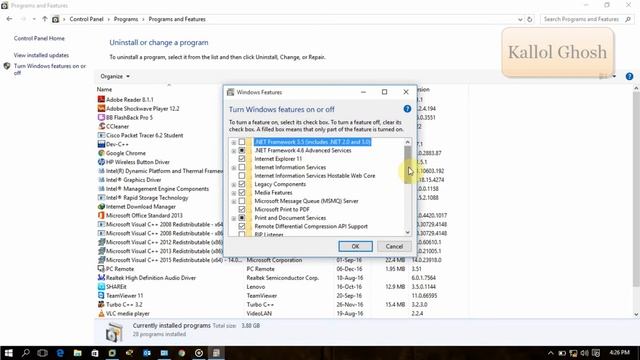The image size is (640, 360).
Task: Select the Realtek High Definition Audio icon
Action: [x=101, y=278]
